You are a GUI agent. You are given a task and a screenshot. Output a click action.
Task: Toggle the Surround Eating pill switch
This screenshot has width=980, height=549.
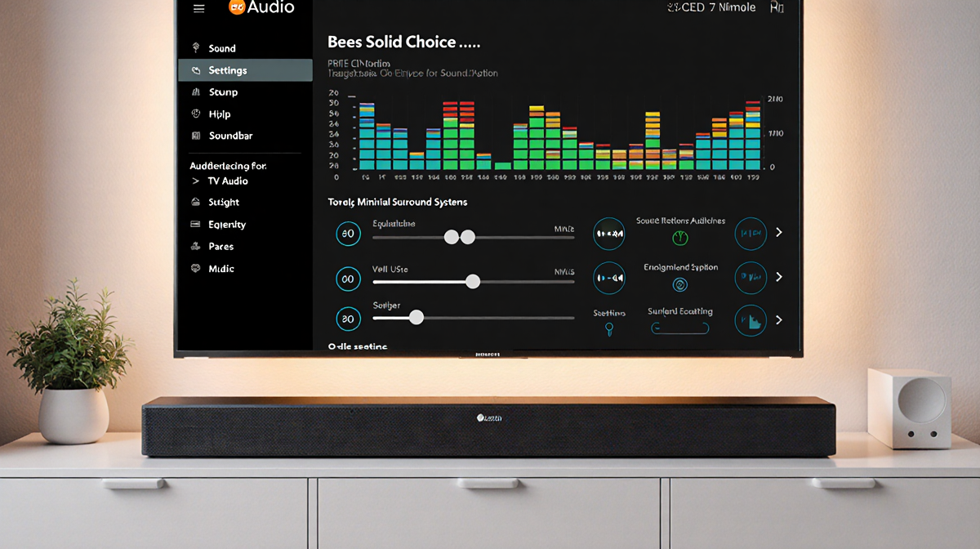(x=680, y=328)
